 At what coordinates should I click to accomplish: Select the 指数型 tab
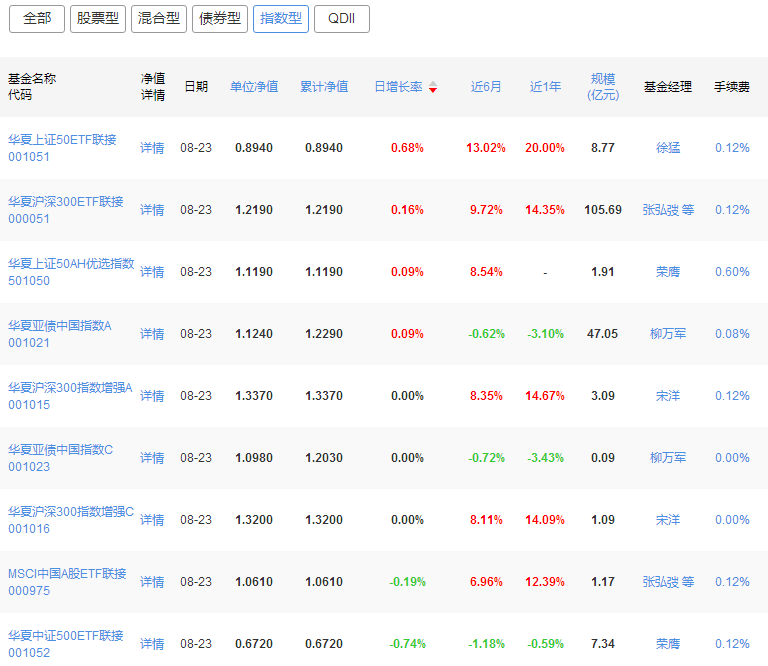coord(281,19)
